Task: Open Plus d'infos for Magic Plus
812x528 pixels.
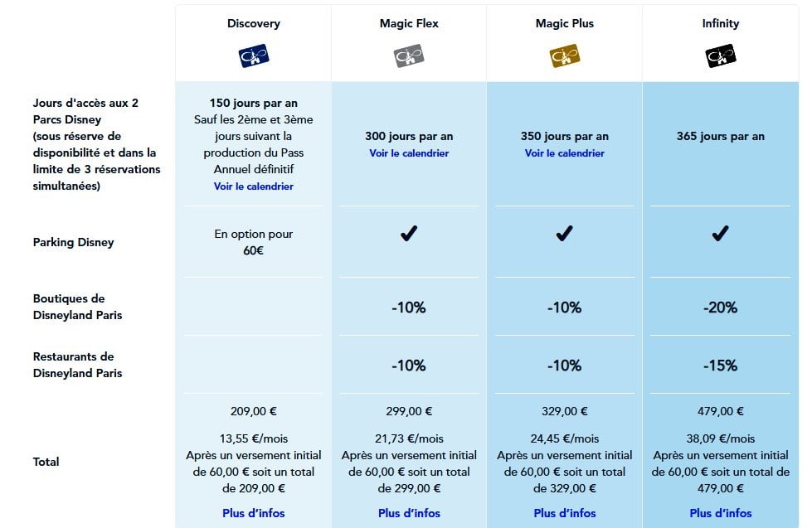Action: (x=565, y=513)
